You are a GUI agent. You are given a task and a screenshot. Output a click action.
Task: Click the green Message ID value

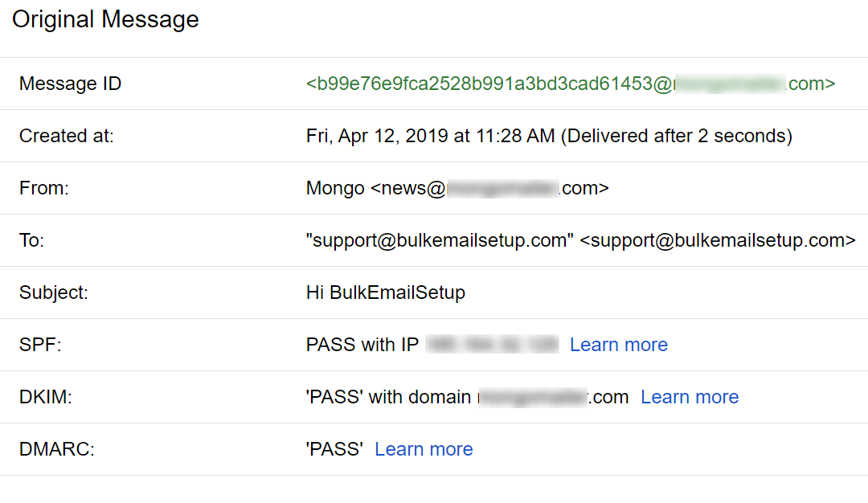(x=570, y=84)
